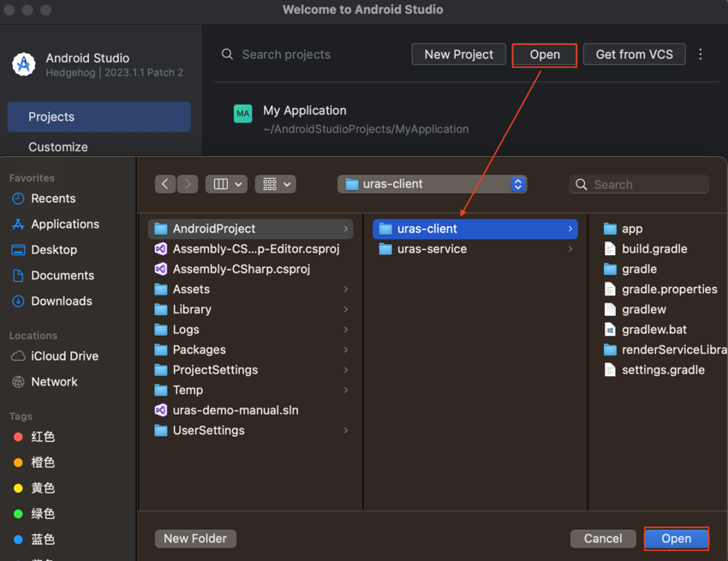Select the gradlew.bat file
Screen dimensions: 728x561
tap(653, 330)
